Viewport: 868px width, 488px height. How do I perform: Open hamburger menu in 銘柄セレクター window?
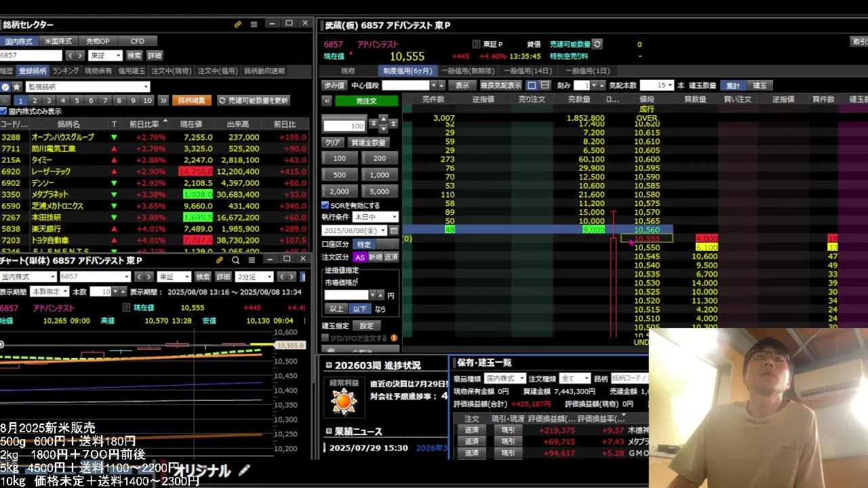pyautogui.click(x=254, y=24)
